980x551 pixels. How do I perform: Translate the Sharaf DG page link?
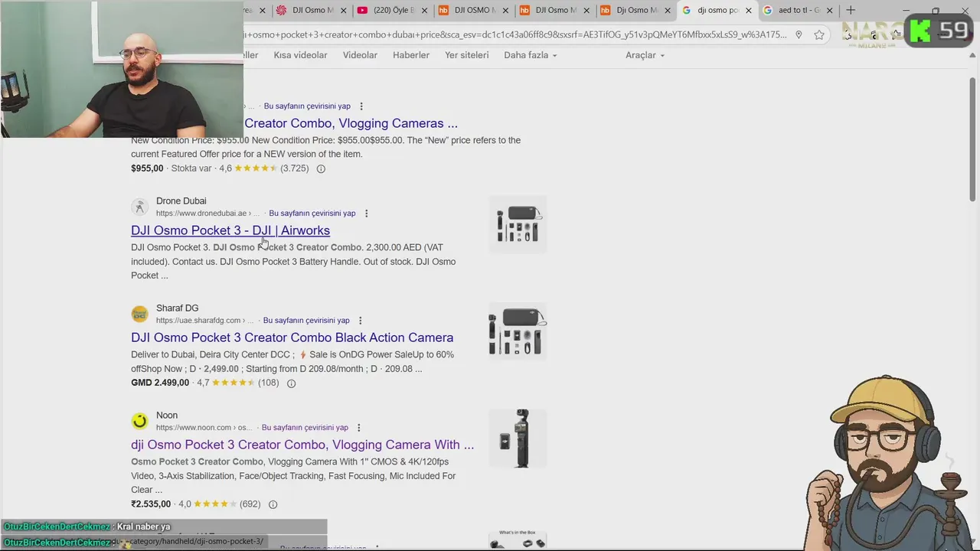pos(306,321)
